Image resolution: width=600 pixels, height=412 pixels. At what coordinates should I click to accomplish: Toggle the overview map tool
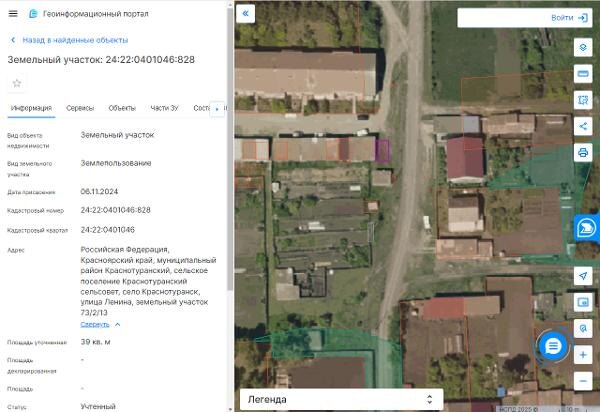583,302
